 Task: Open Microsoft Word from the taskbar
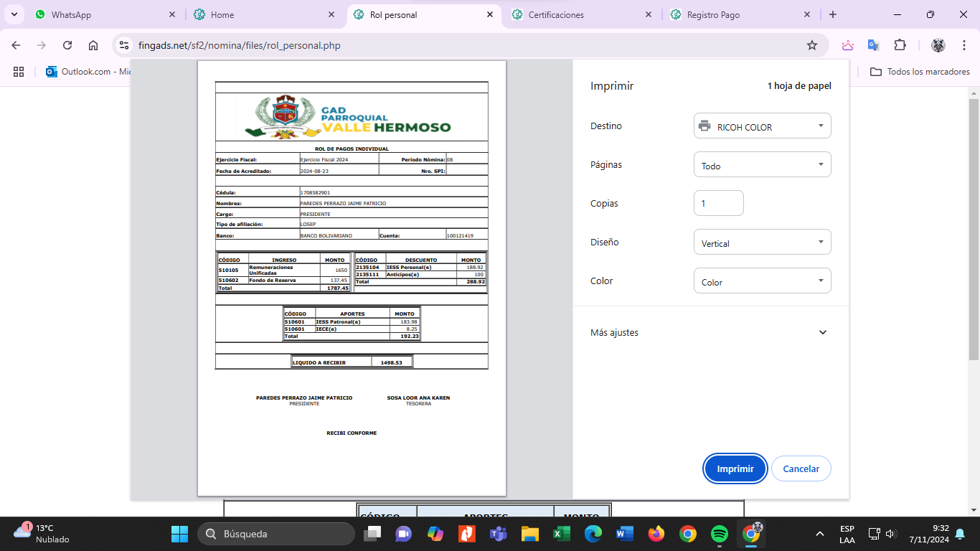click(624, 534)
